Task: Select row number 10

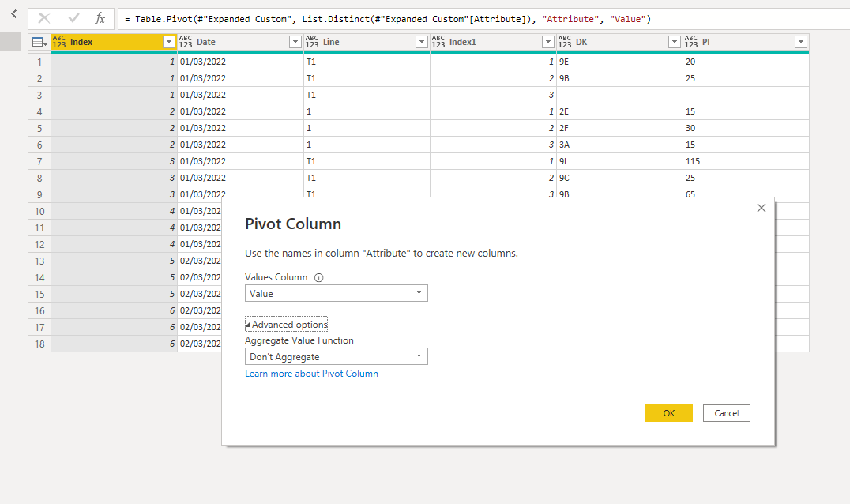Action: (x=39, y=212)
